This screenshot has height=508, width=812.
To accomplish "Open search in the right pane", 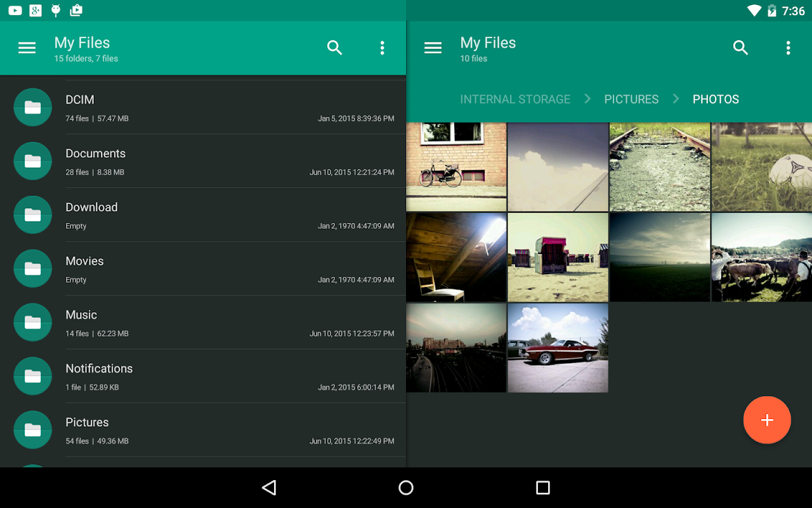I will [740, 48].
